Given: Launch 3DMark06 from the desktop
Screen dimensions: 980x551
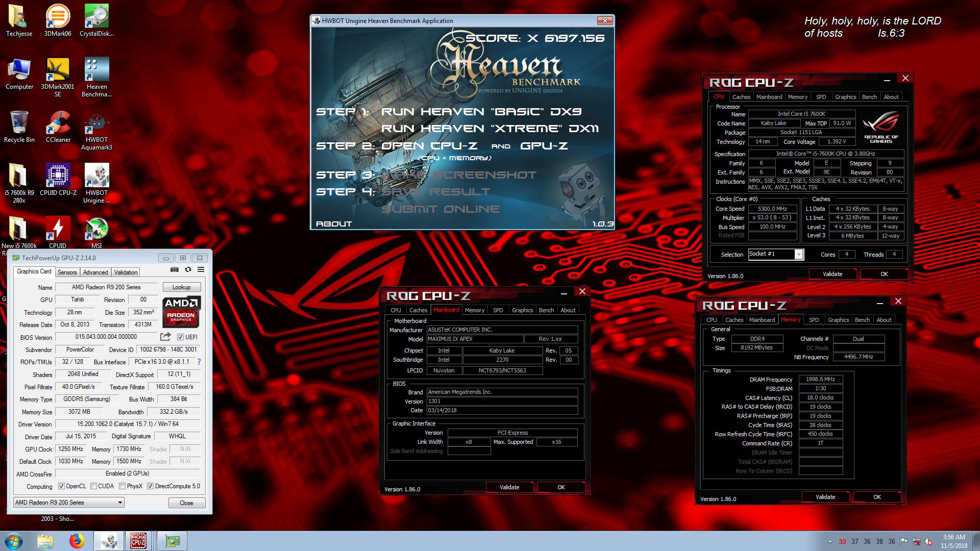Looking at the screenshot, I should (58, 20).
